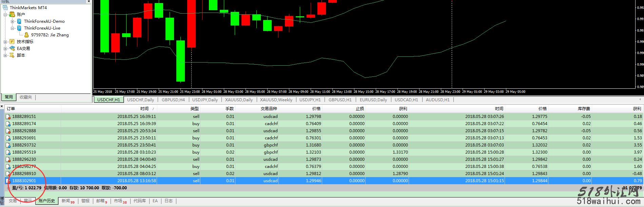644x207 pixels.
Task: Select the 9759782: Jie Zhang account icon
Action: 26,35
